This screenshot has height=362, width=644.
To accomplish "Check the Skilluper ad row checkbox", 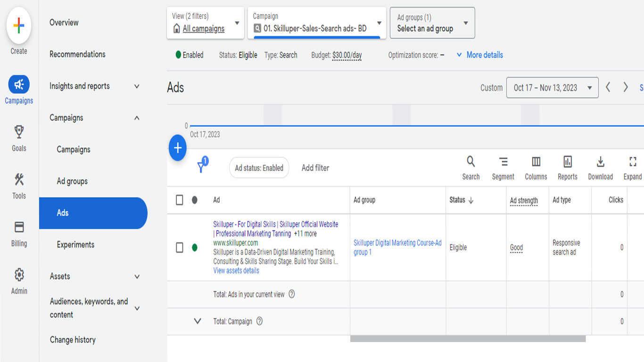I will 180,247.
